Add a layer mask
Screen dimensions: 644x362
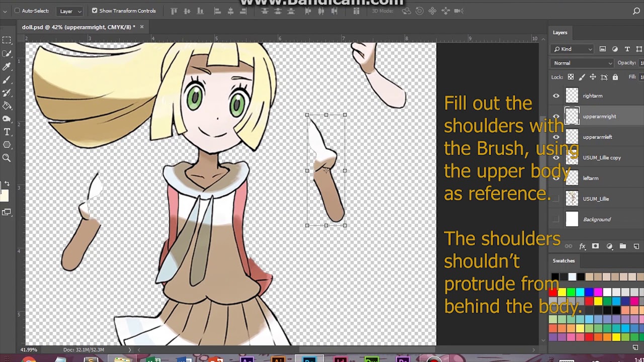click(x=595, y=246)
